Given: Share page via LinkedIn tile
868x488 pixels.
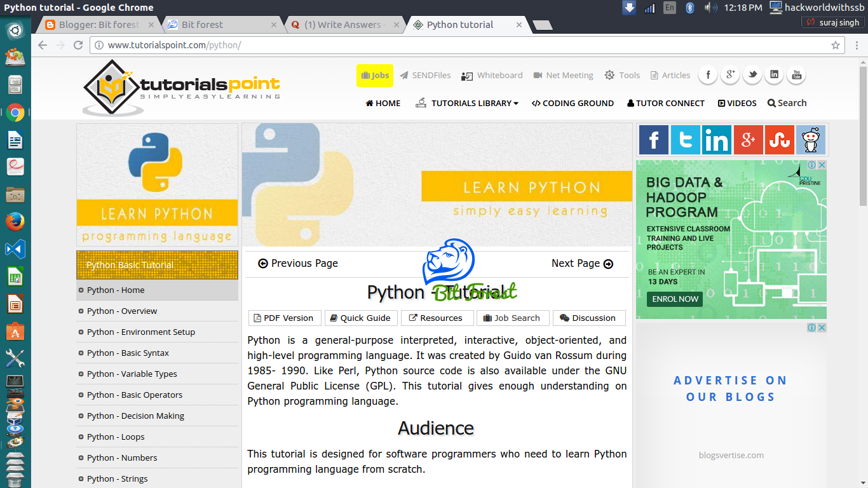Looking at the screenshot, I should pos(717,139).
